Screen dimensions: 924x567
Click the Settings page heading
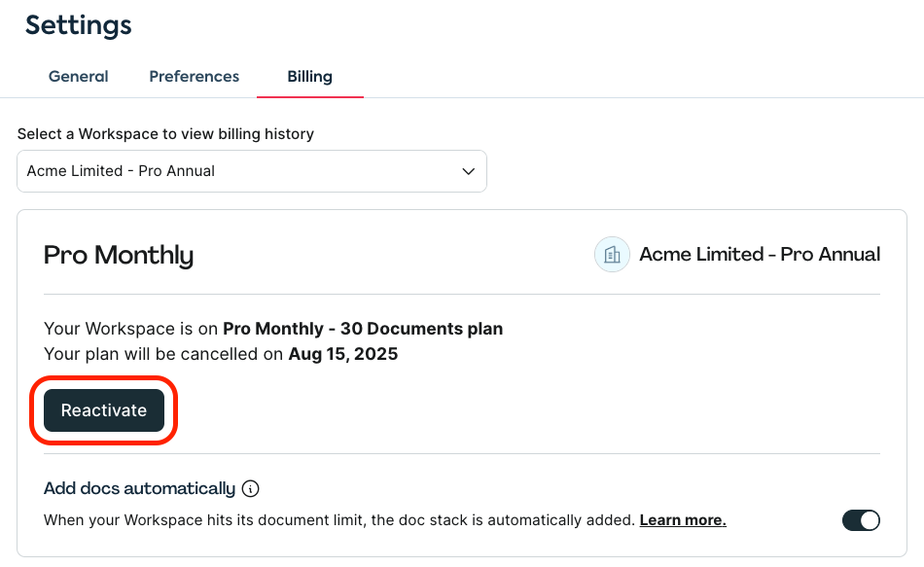[78, 25]
